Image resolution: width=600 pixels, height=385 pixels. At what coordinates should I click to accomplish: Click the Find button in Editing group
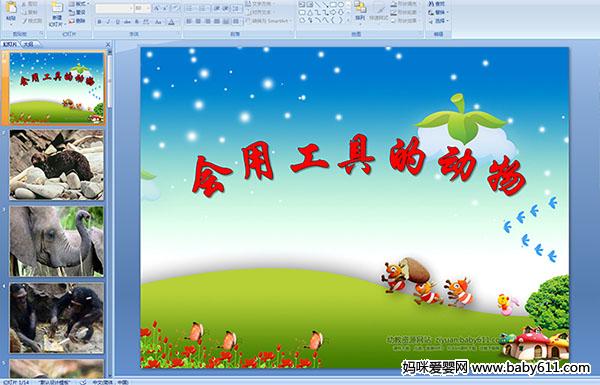[437, 4]
